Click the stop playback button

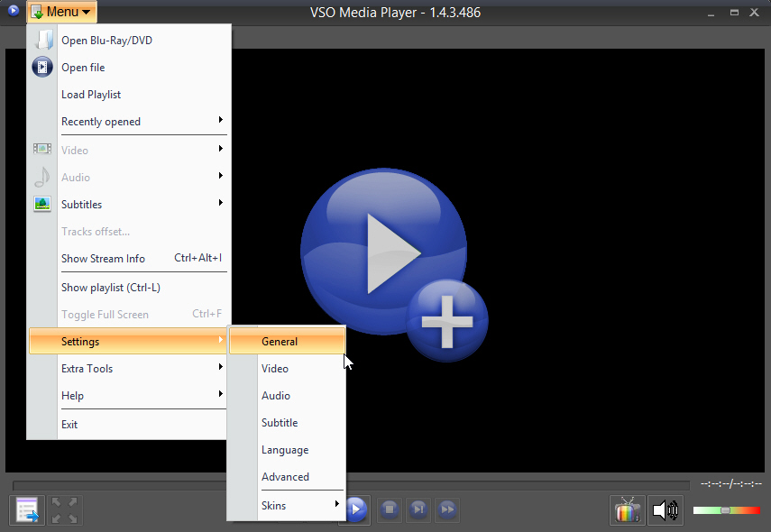click(x=390, y=509)
